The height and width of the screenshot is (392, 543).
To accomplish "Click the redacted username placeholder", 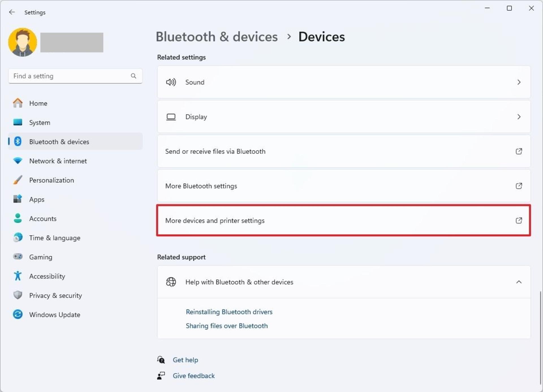I will click(72, 42).
